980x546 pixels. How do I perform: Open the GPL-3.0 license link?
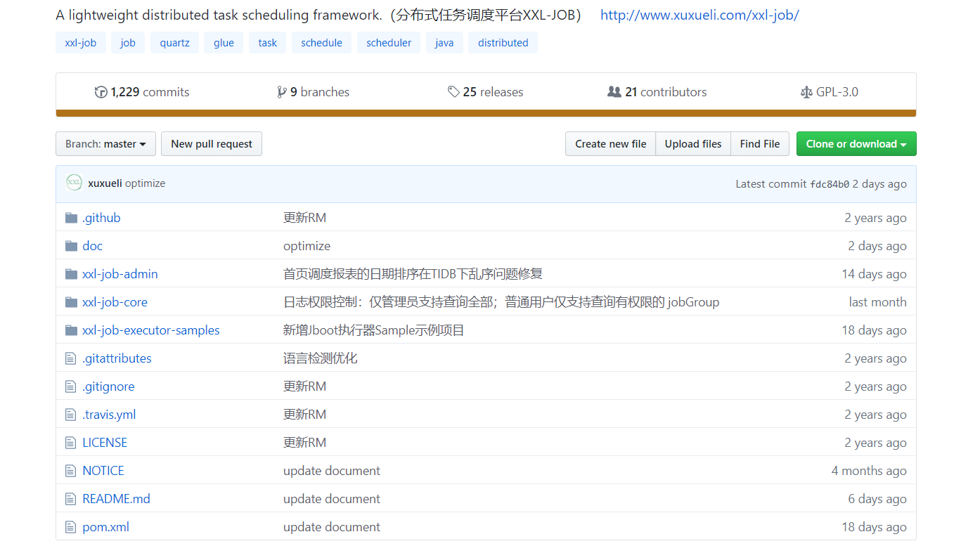[x=830, y=92]
